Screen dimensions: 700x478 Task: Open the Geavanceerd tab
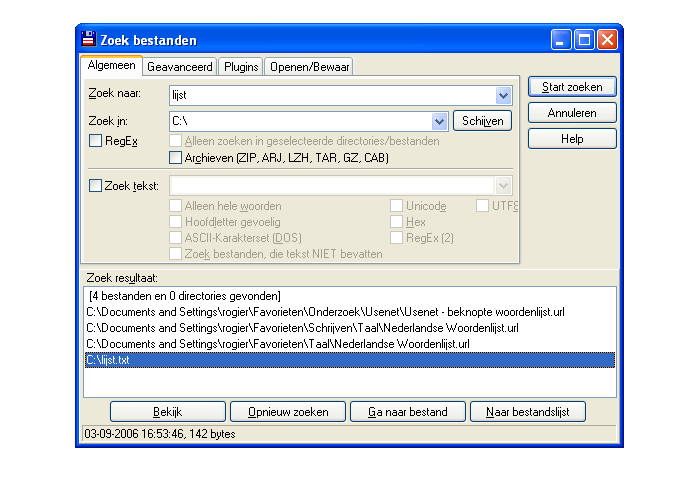tap(179, 67)
